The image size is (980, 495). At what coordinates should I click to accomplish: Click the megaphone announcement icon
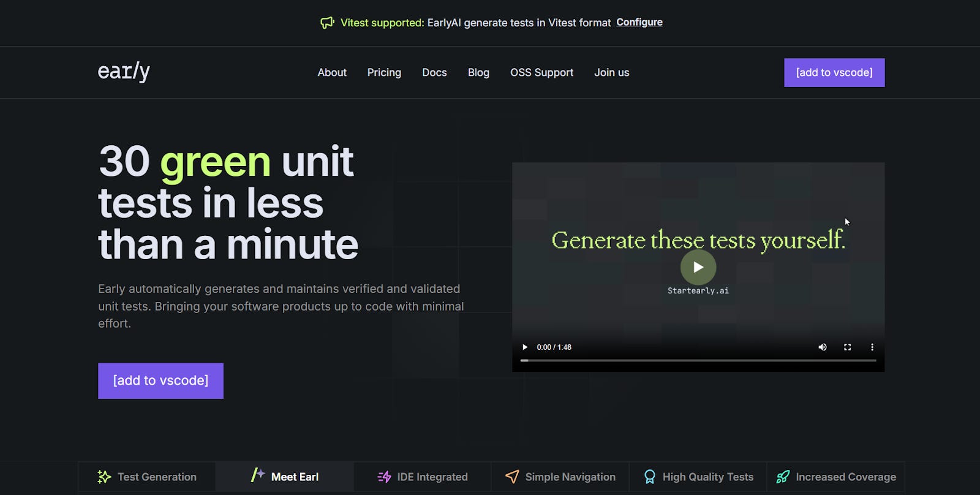point(327,23)
